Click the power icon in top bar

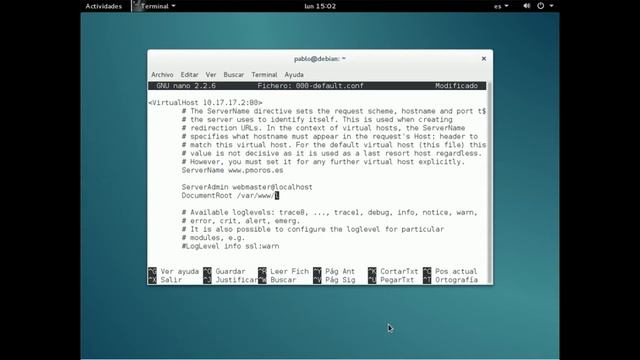tap(540, 6)
